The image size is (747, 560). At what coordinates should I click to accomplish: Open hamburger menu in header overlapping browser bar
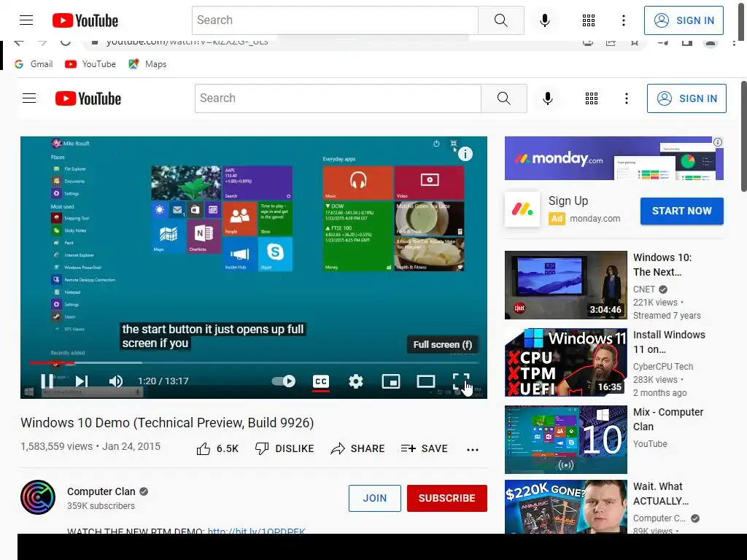coord(27,20)
